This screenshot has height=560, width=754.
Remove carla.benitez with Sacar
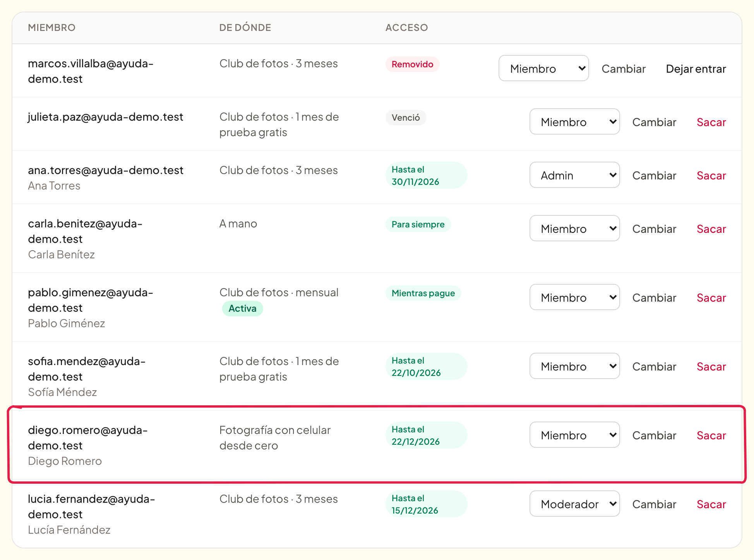(x=711, y=229)
